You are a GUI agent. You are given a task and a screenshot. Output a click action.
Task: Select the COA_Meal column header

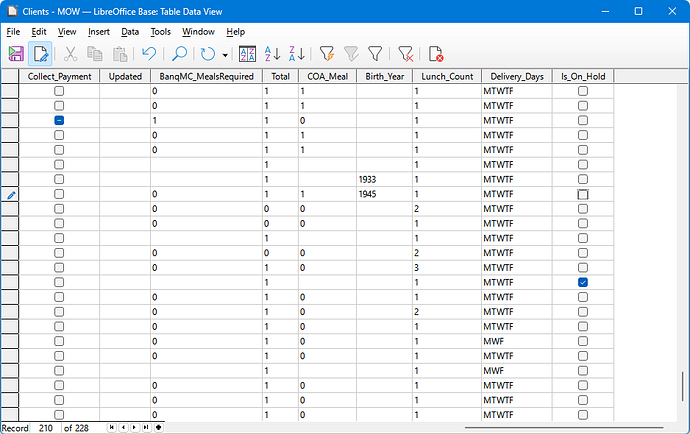tap(327, 77)
